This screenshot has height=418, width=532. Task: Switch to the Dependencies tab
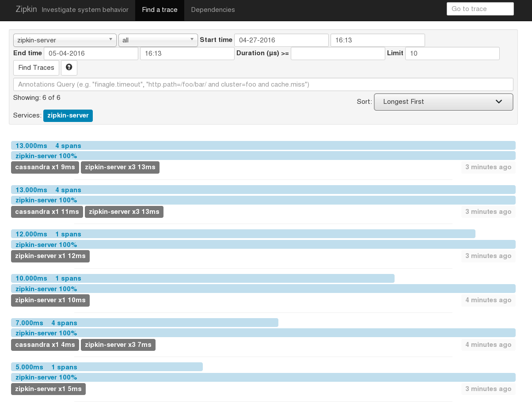point(213,10)
